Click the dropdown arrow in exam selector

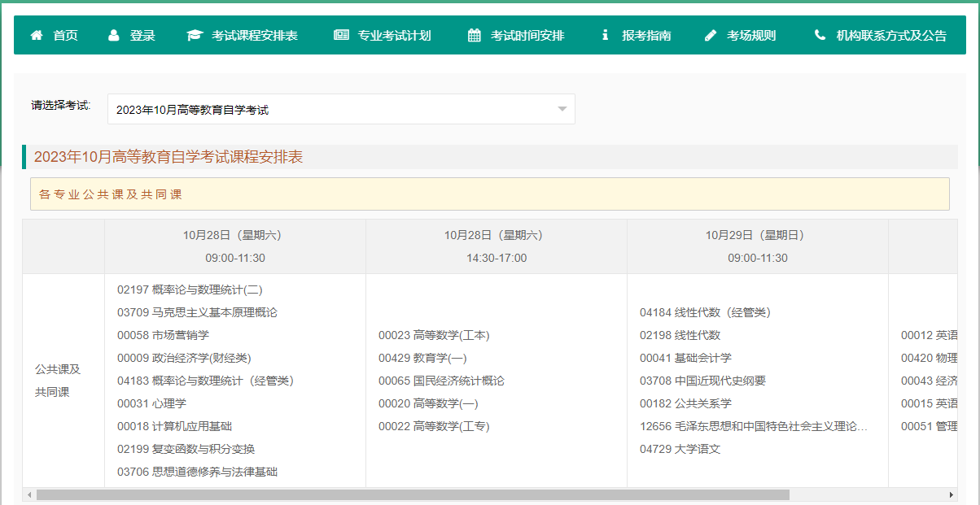point(562,110)
